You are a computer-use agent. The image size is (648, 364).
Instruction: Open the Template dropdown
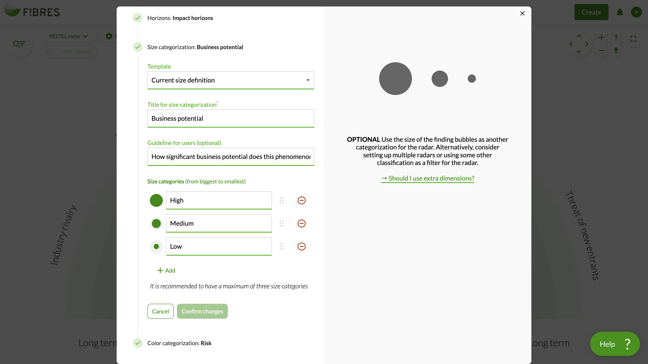click(231, 80)
